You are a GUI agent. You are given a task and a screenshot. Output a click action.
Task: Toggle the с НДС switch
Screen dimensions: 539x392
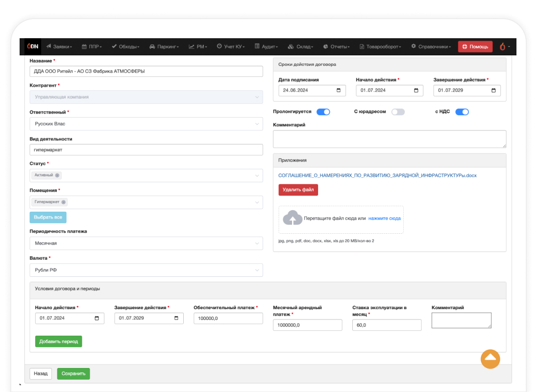click(462, 112)
